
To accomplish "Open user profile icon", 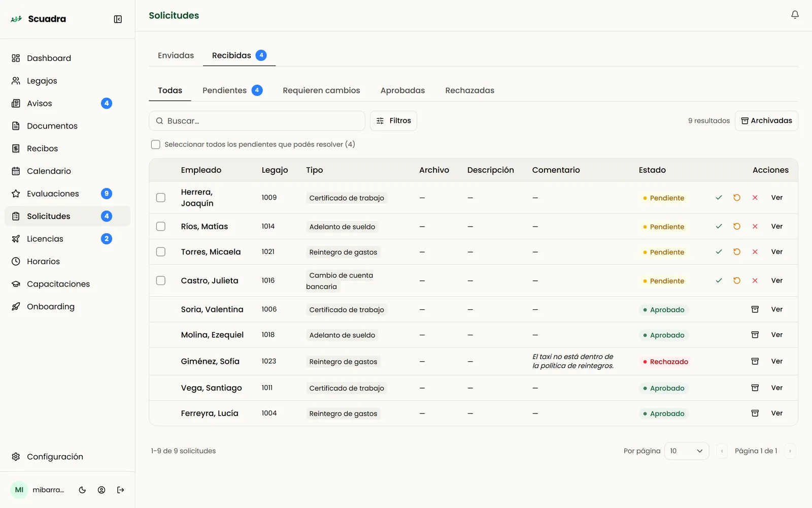I will tap(101, 490).
